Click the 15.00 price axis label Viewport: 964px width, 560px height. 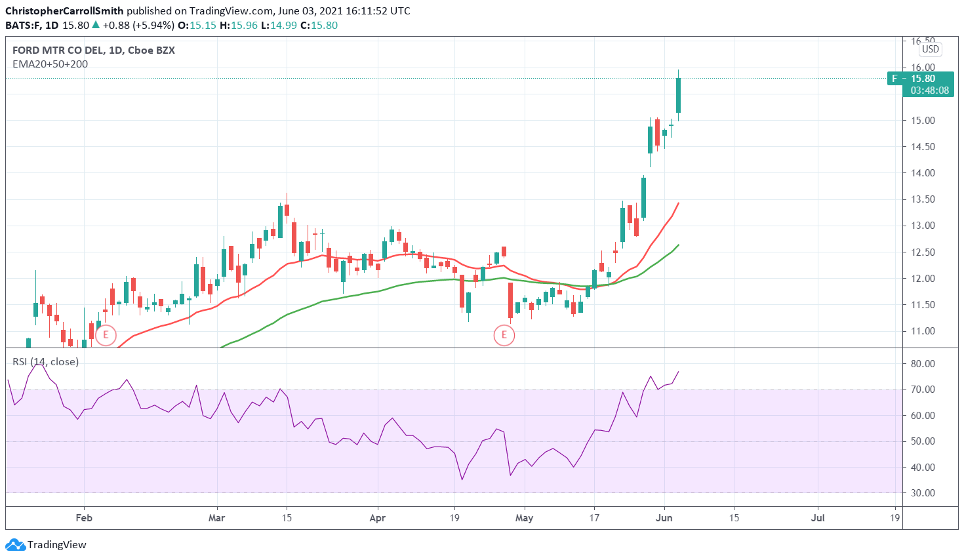point(923,121)
